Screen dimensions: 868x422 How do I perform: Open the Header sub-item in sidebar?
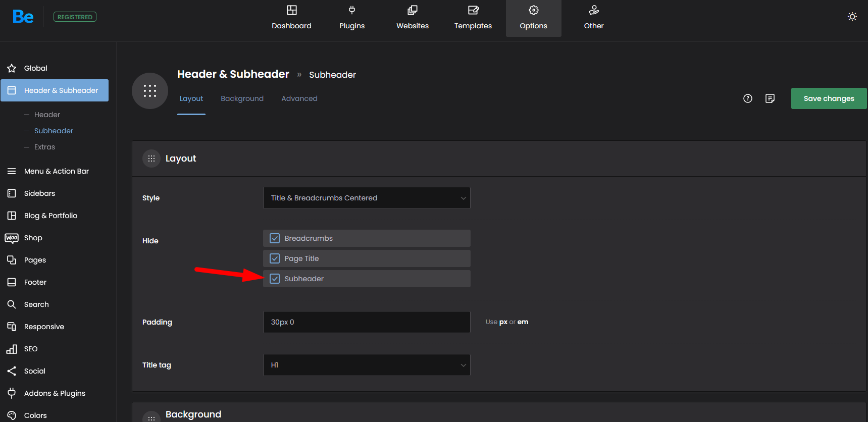(x=47, y=115)
